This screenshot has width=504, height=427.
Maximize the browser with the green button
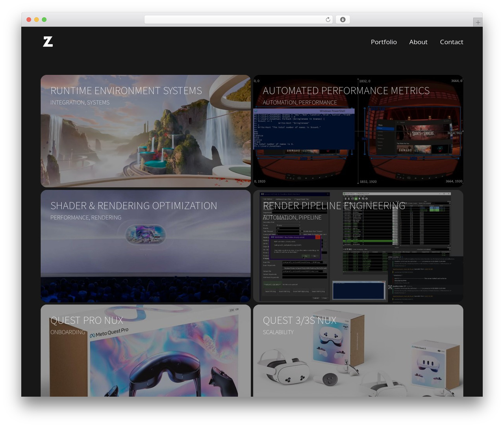tap(44, 20)
